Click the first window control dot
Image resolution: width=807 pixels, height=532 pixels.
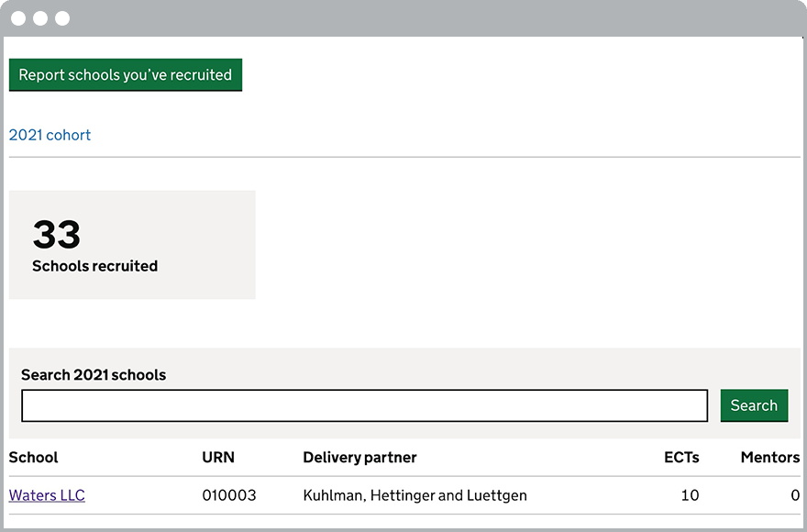[18, 18]
